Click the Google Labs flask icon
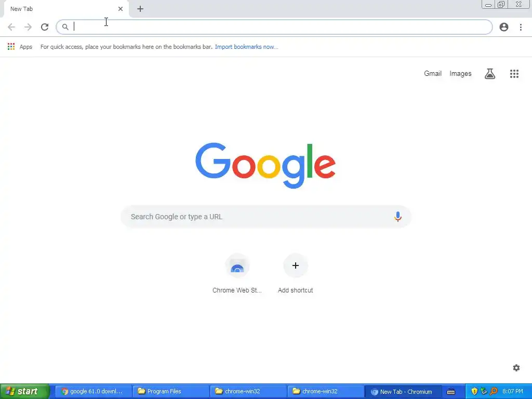The height and width of the screenshot is (399, 532). click(x=489, y=74)
